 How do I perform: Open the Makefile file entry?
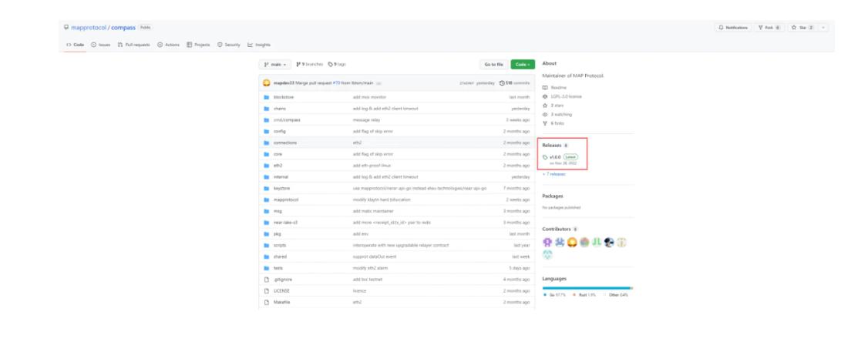[x=281, y=303]
